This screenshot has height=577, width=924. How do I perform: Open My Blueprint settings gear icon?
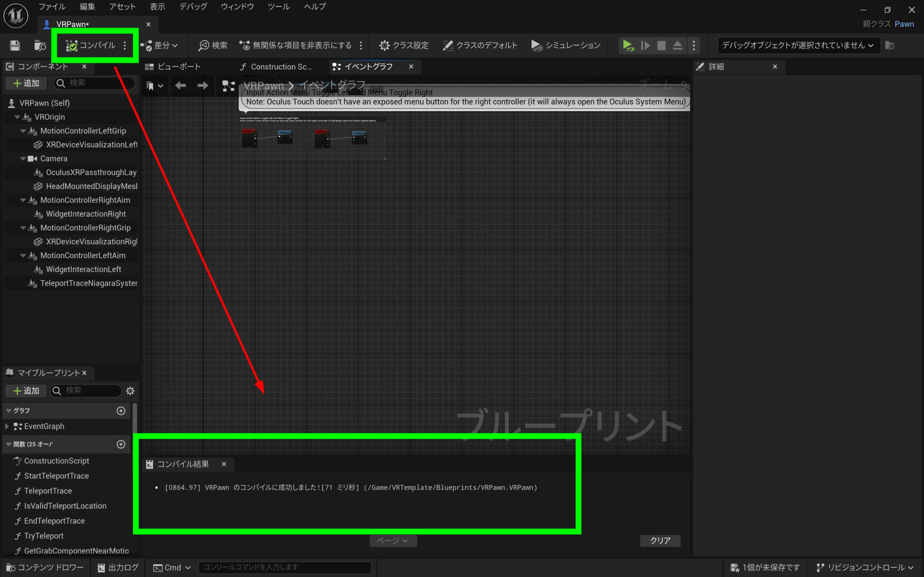click(x=130, y=391)
